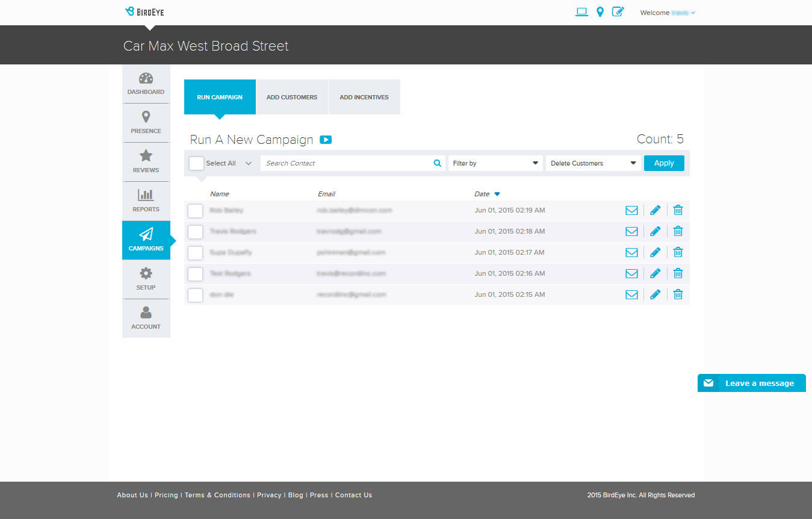Open the Add Incentives tab
Image resolution: width=812 pixels, height=519 pixels.
coord(364,97)
